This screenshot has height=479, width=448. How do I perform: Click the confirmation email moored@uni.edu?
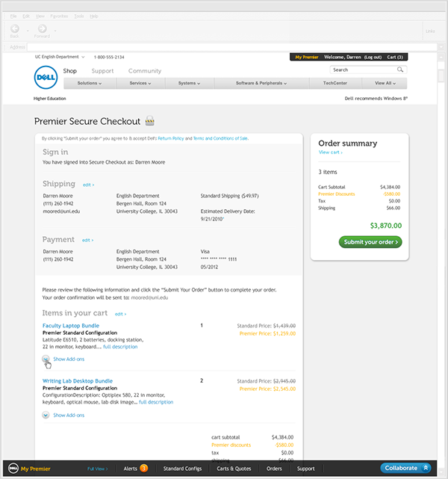click(x=149, y=297)
